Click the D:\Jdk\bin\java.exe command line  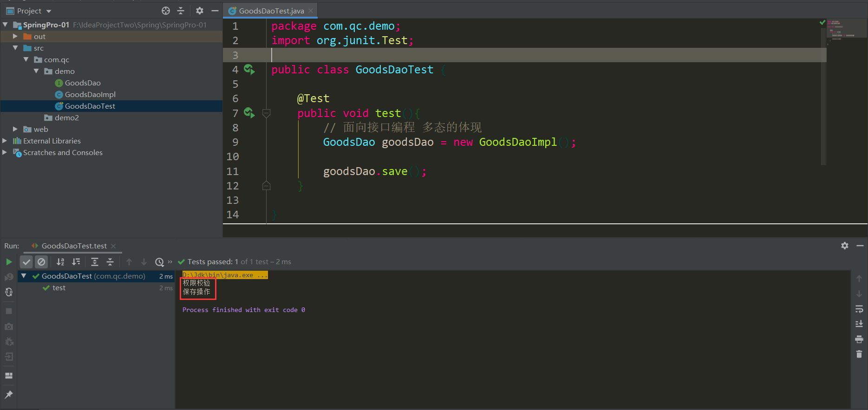225,275
